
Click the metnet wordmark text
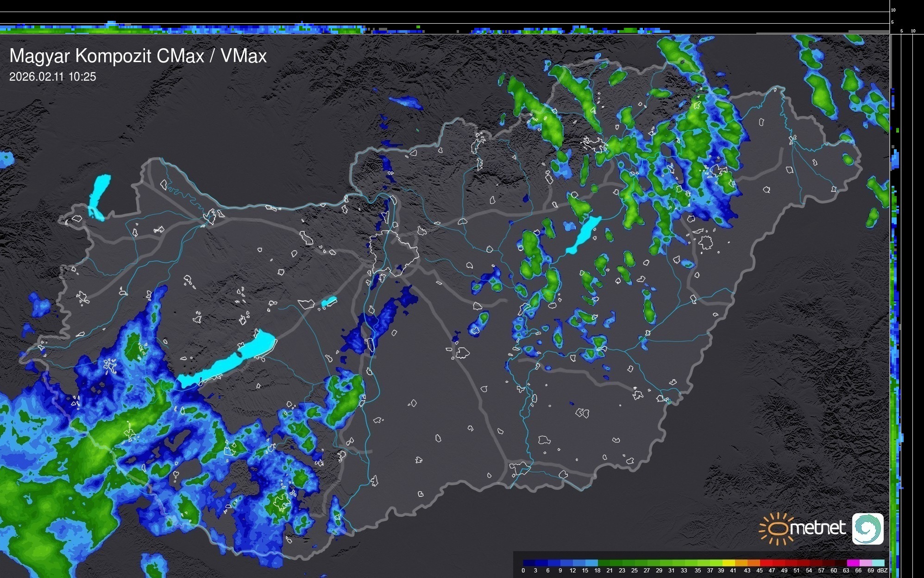pyautogui.click(x=817, y=528)
